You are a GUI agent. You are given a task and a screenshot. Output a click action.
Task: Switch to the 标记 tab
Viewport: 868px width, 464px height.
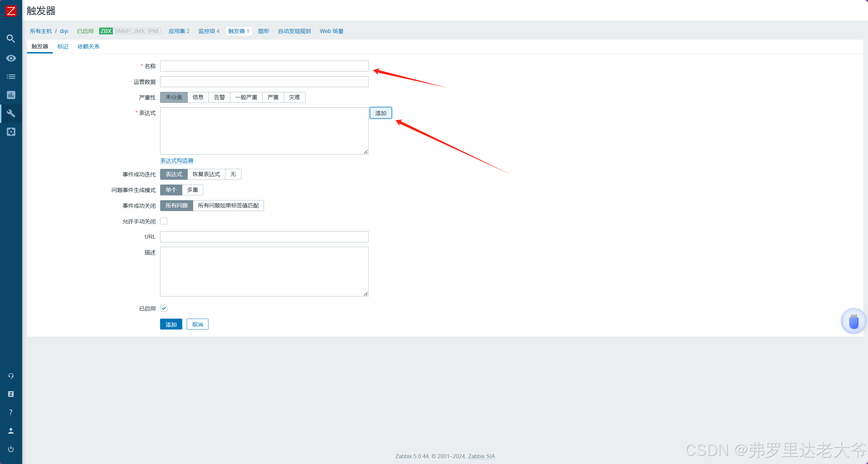(63, 47)
